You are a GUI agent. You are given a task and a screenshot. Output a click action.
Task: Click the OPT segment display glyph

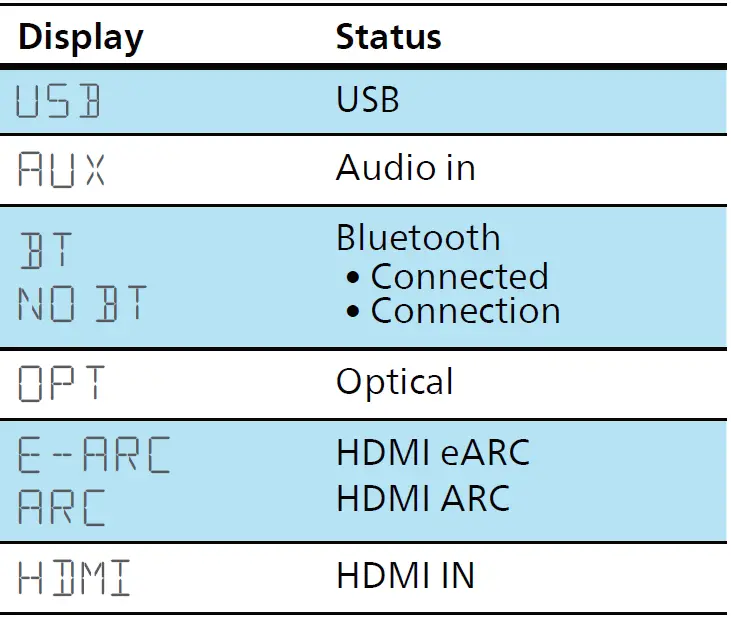point(61,383)
